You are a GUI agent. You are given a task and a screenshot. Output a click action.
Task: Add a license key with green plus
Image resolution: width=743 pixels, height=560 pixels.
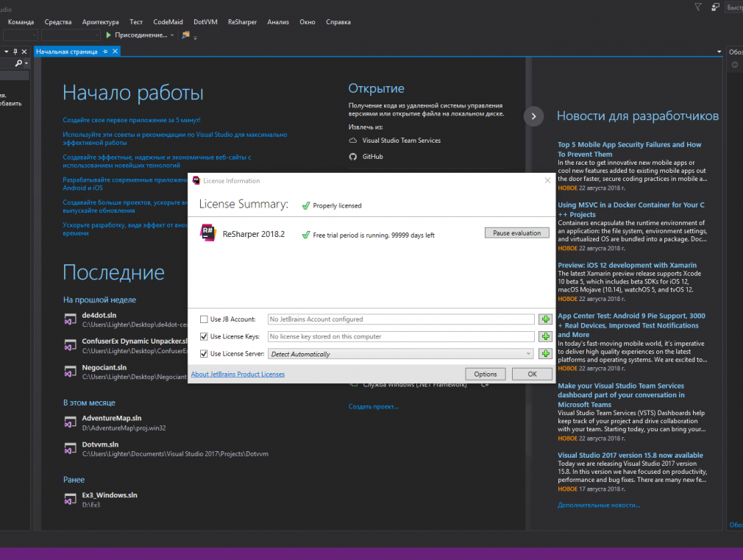[x=545, y=337]
